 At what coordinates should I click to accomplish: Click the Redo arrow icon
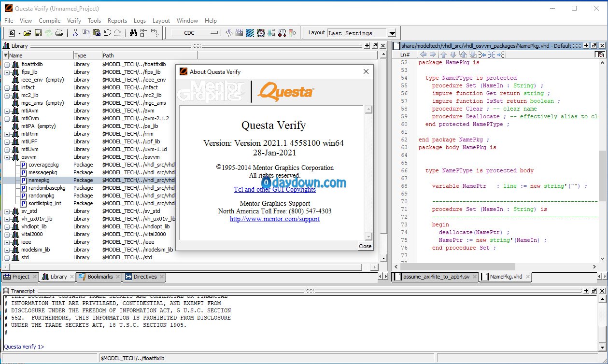coord(118,33)
